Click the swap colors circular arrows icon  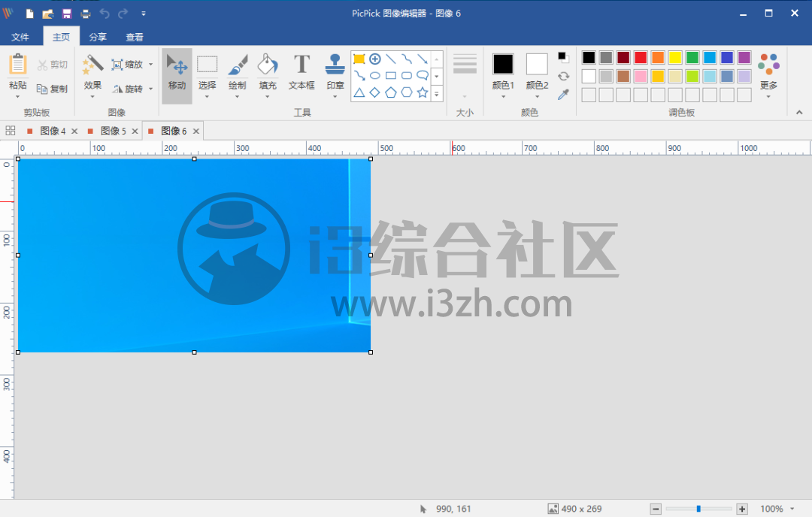pos(563,76)
